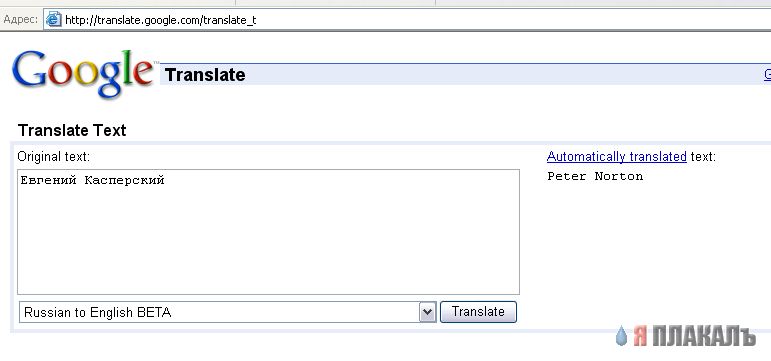Image resolution: width=771 pixels, height=361 pixels.
Task: Click the Евгений Касперский text in textbox
Action: (x=92, y=180)
